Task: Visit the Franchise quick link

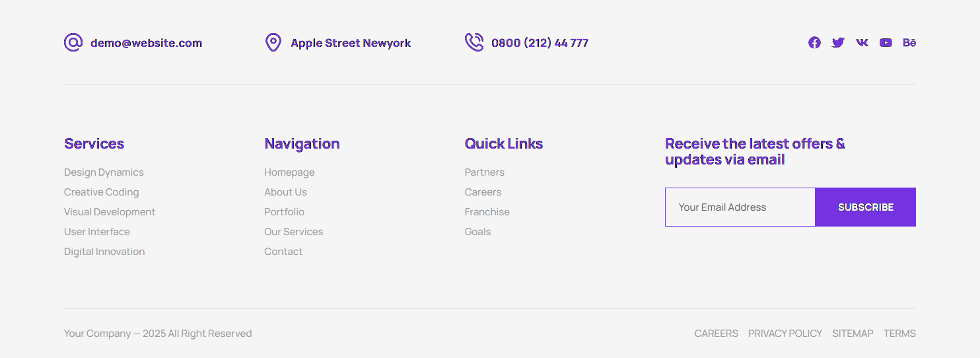Action: (x=487, y=212)
